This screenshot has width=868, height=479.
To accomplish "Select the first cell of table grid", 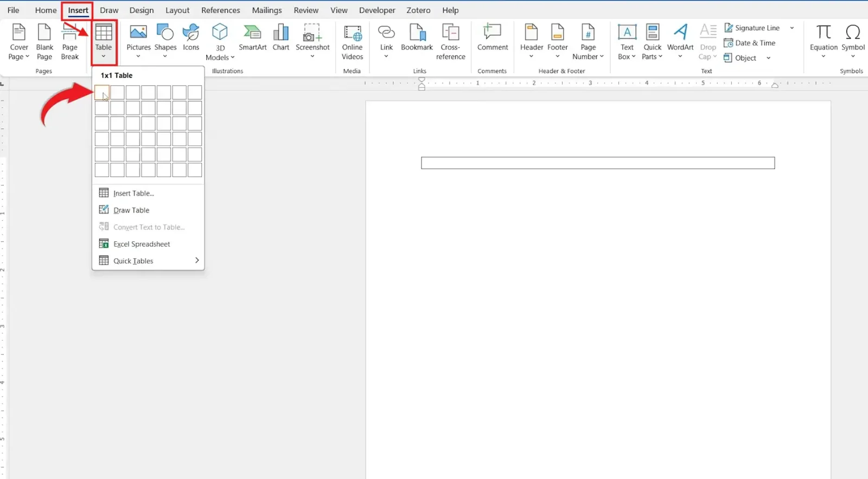I will pyautogui.click(x=102, y=93).
